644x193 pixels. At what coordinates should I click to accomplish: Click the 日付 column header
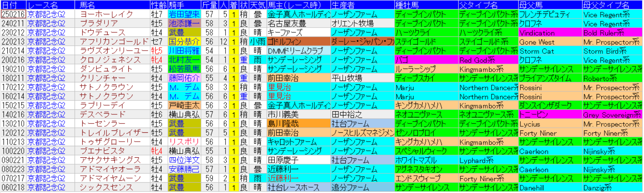click(10, 5)
